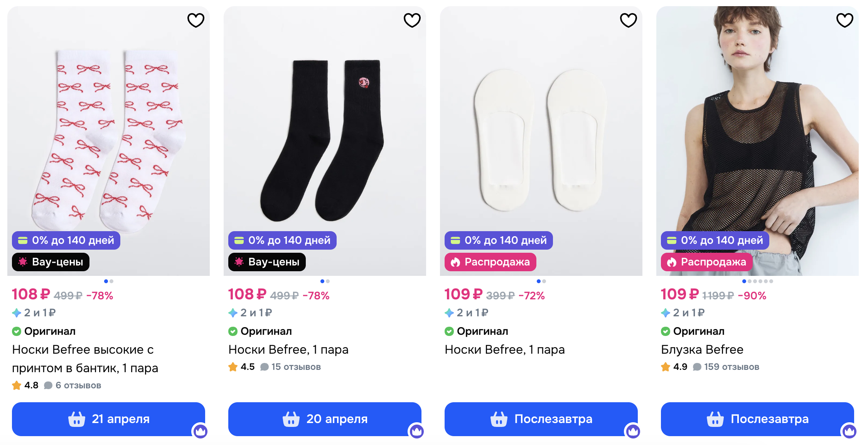Toggle the heart on black socks card
Screen dimensions: 868x445
point(412,20)
